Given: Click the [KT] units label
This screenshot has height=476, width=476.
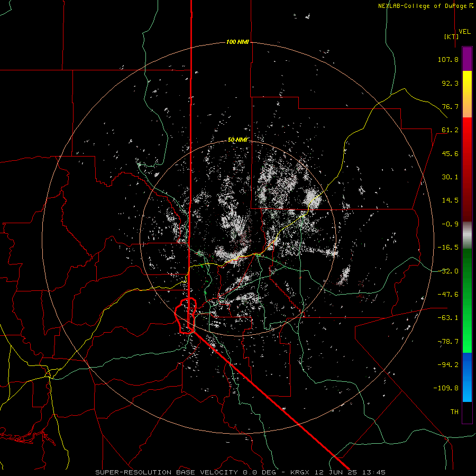Looking at the screenshot, I should tap(452, 36).
